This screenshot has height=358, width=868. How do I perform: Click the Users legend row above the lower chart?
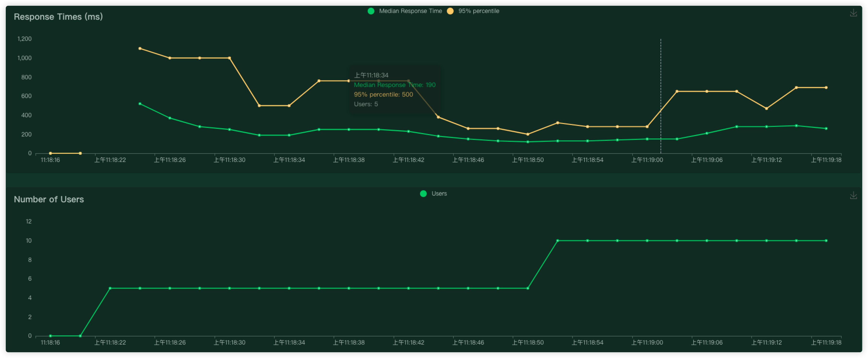(x=433, y=193)
